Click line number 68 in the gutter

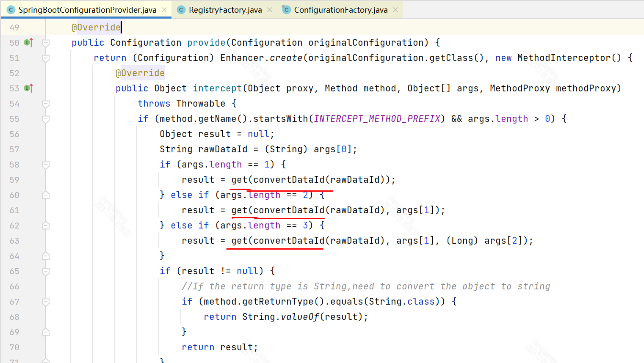click(14, 317)
